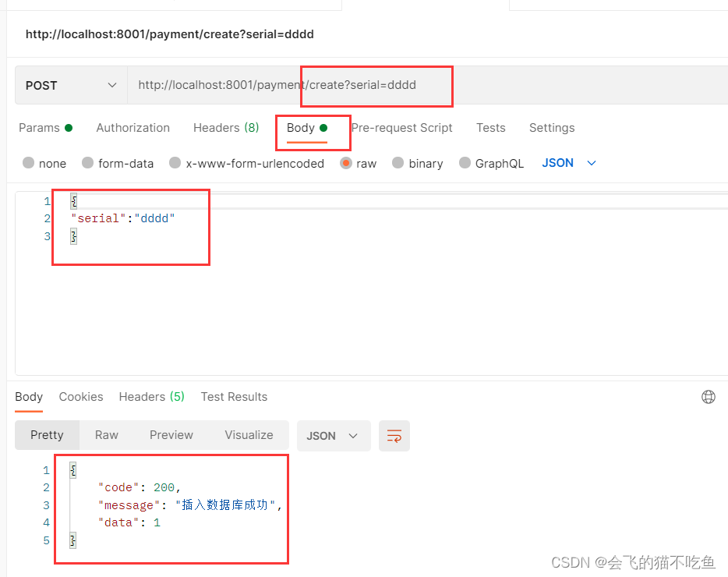Screen dimensions: 728x577
Task: Open the Settings tab
Action: click(552, 128)
